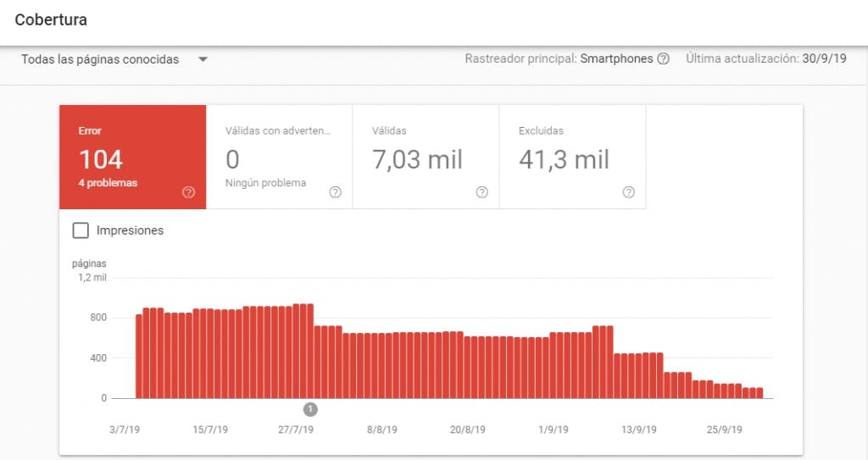Click the last red bar in chart
The image size is (868, 460).
click(x=759, y=393)
